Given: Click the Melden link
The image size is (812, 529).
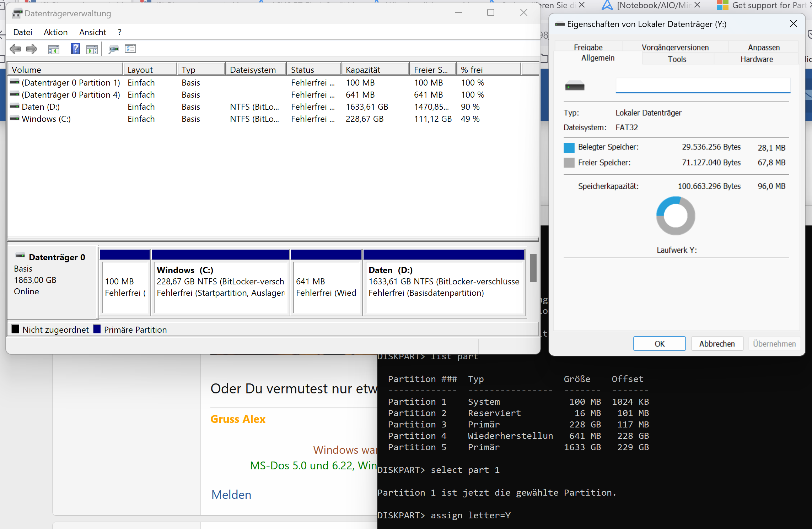Looking at the screenshot, I should [231, 495].
